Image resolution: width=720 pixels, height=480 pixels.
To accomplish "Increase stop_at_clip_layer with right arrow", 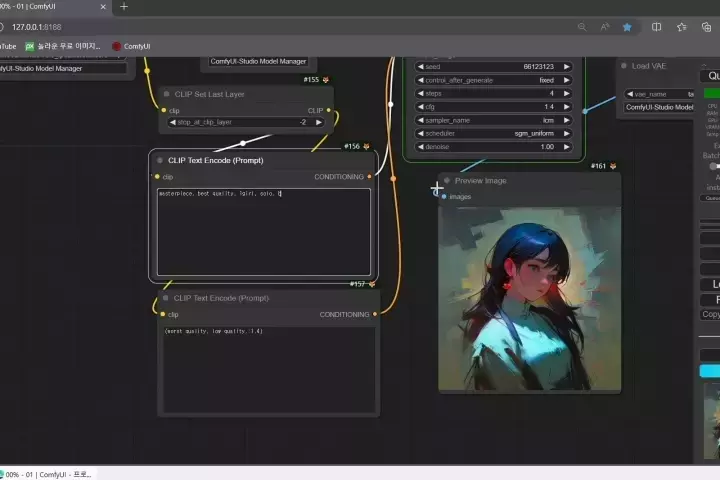I will 319,122.
